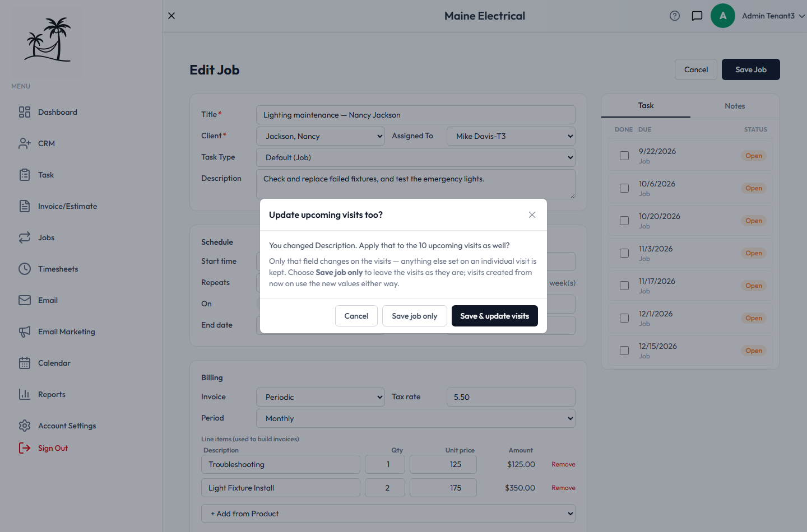Tick the 10/20/2026 task checkbox
The image size is (807, 532).
624,221
